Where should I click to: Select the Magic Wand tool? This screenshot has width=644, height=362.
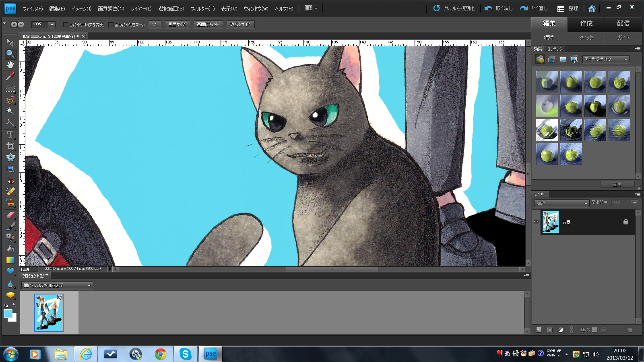pyautogui.click(x=10, y=111)
